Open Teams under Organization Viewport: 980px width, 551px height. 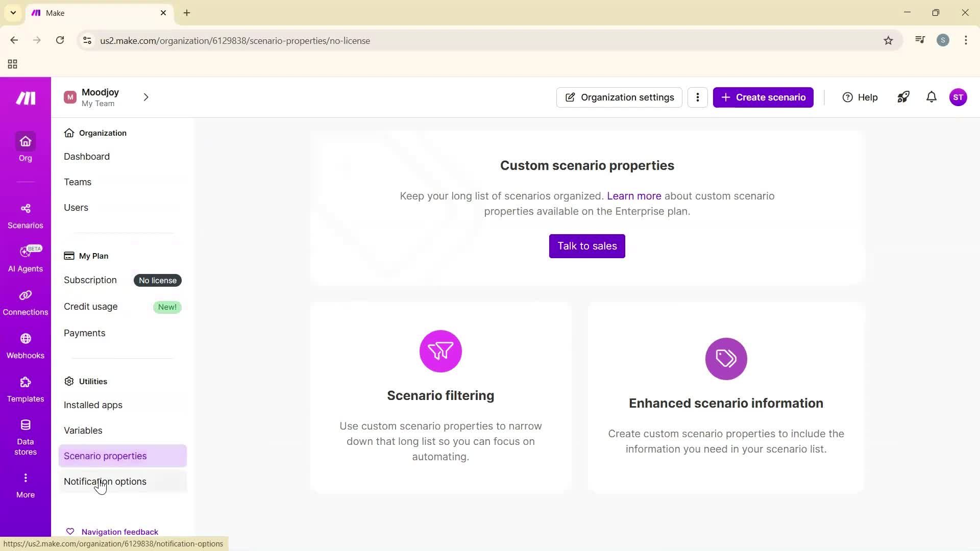click(78, 182)
